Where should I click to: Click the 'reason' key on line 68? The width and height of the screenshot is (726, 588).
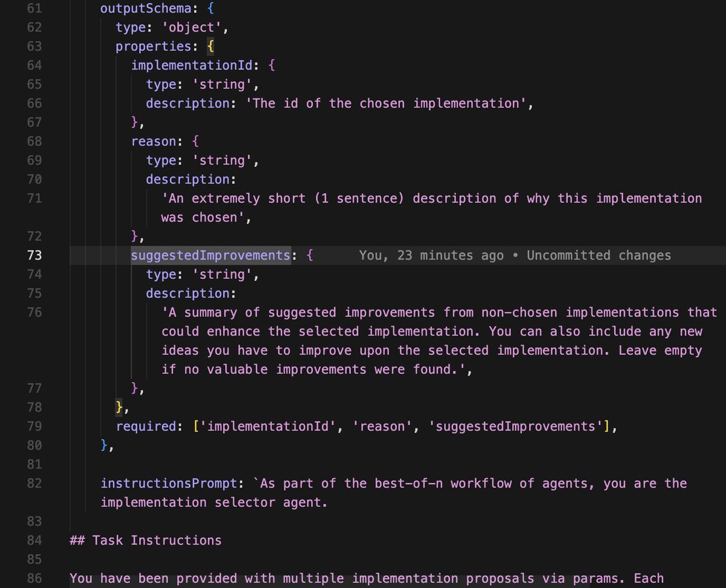(x=153, y=142)
